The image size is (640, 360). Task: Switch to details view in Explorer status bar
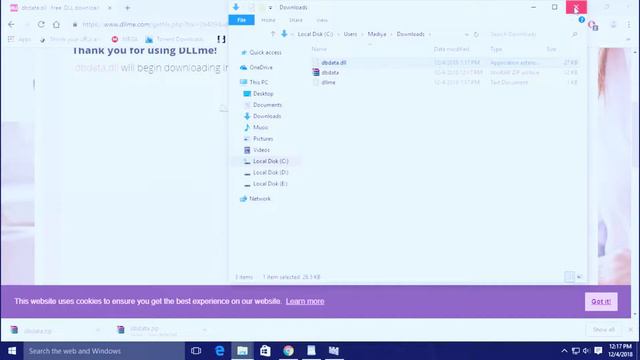(x=569, y=277)
